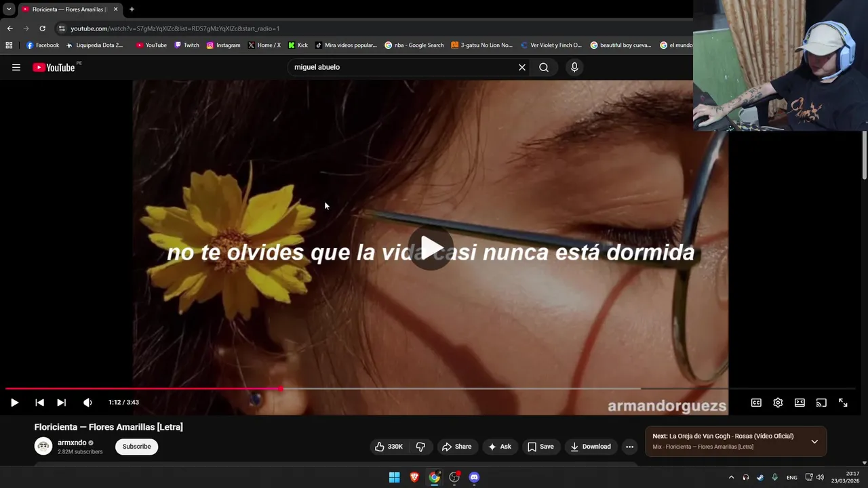Save the video to a playlist
This screenshot has width=868, height=488.
[x=540, y=447]
